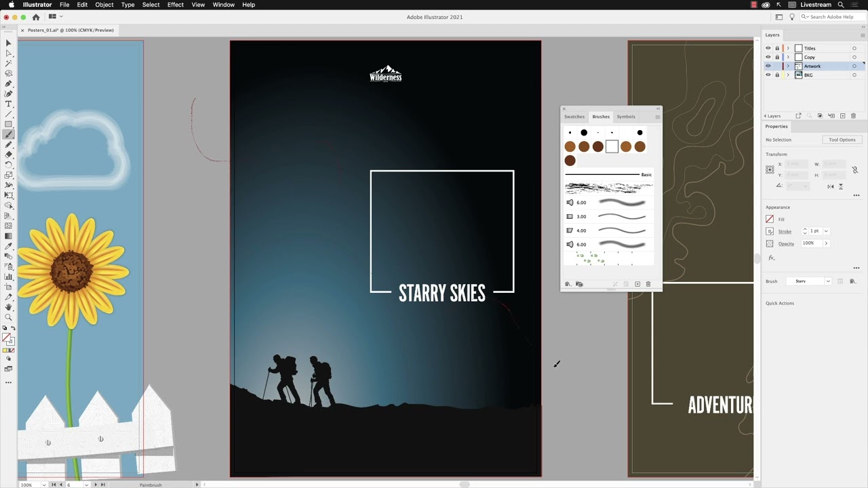Open the Window menu

coord(224,5)
